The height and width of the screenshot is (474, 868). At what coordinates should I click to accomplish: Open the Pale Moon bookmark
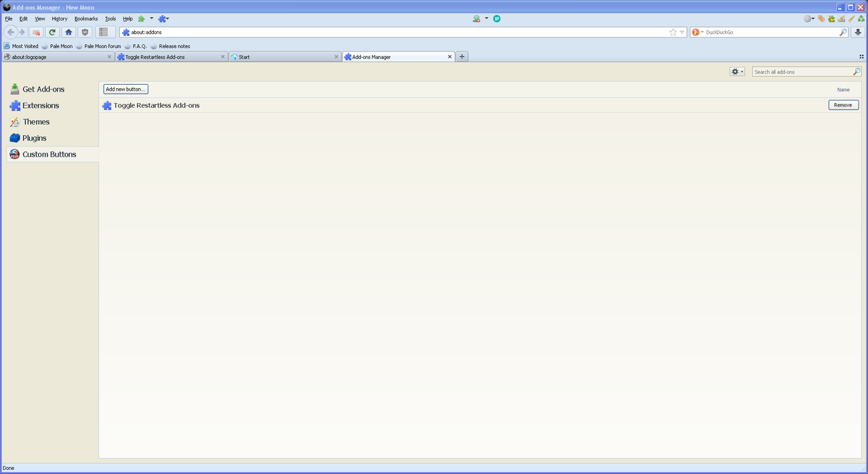[57, 46]
